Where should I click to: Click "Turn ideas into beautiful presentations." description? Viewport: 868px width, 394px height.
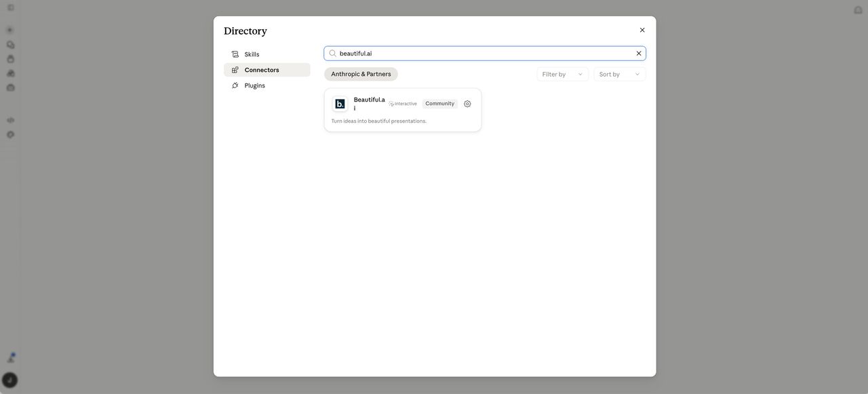pyautogui.click(x=379, y=121)
